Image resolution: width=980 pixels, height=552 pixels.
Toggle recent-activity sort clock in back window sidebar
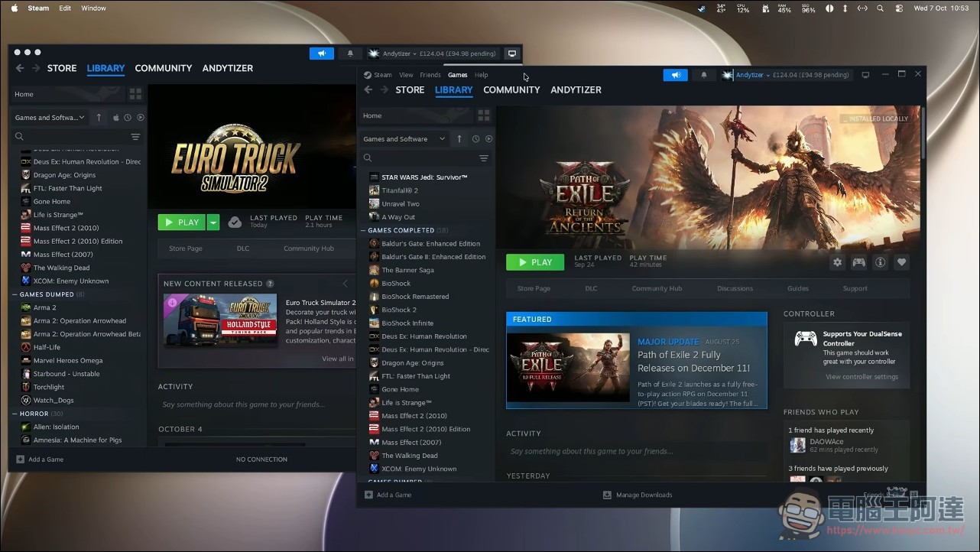coord(128,118)
